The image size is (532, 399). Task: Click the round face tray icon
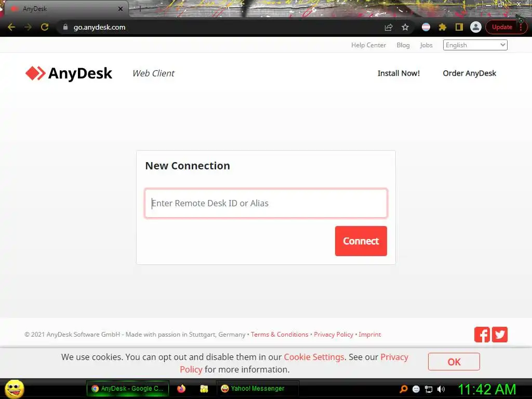[416, 389]
